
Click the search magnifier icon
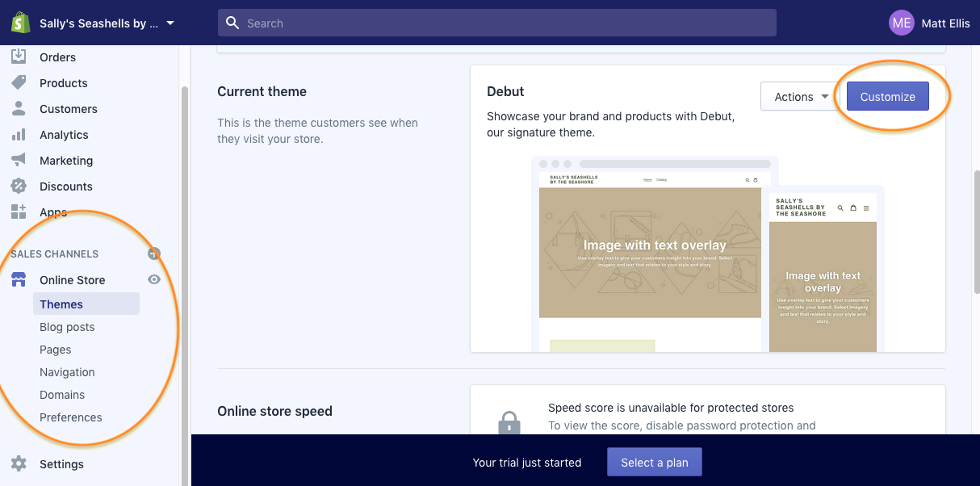coord(232,23)
